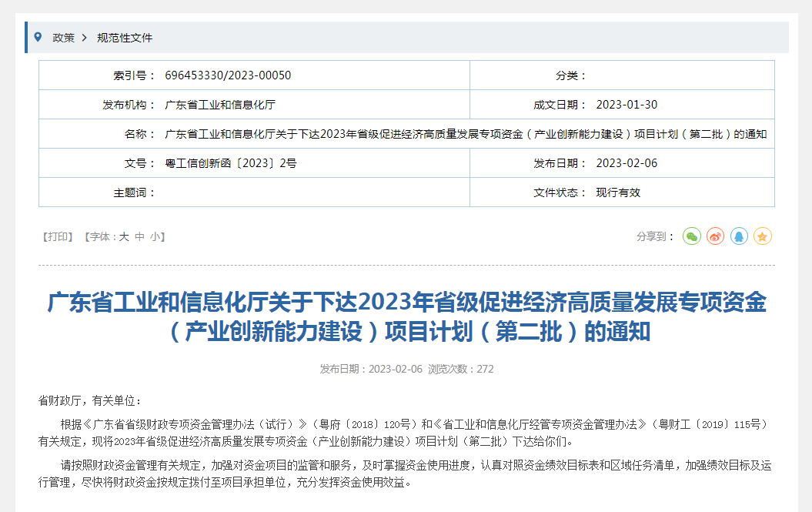The image size is (812, 512).
Task: Go to 规范性文件 breadcrumb section
Action: coord(125,38)
